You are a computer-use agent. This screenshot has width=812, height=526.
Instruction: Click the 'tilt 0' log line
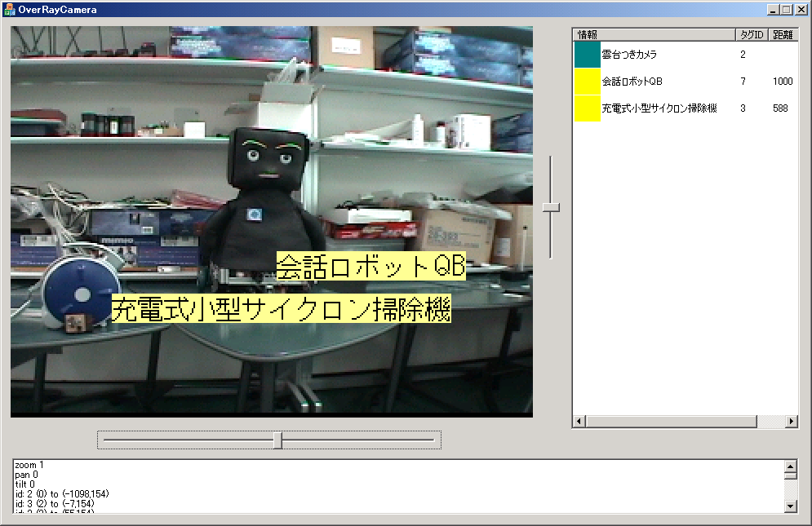coord(24,484)
